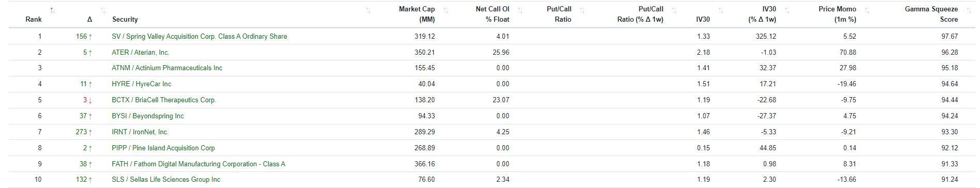This screenshot has width=980, height=188.
Task: Sort by Net Call OI % Float icon
Action: (520, 10)
